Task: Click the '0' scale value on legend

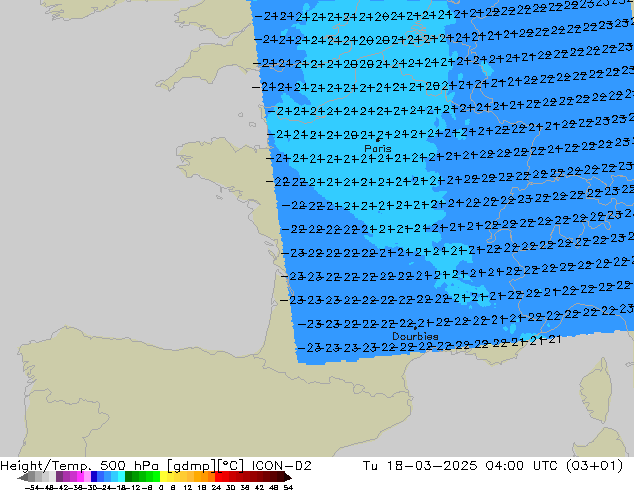Action: coord(161,487)
